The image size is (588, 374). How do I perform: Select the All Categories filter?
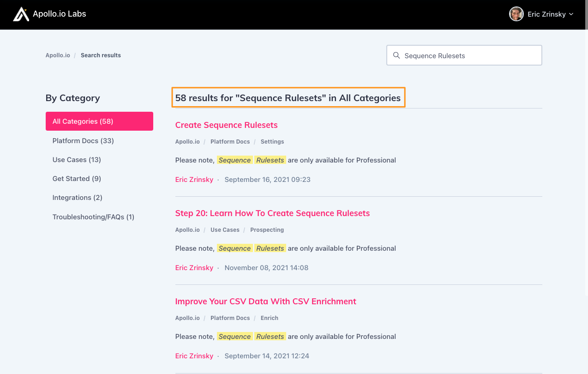tap(82, 121)
